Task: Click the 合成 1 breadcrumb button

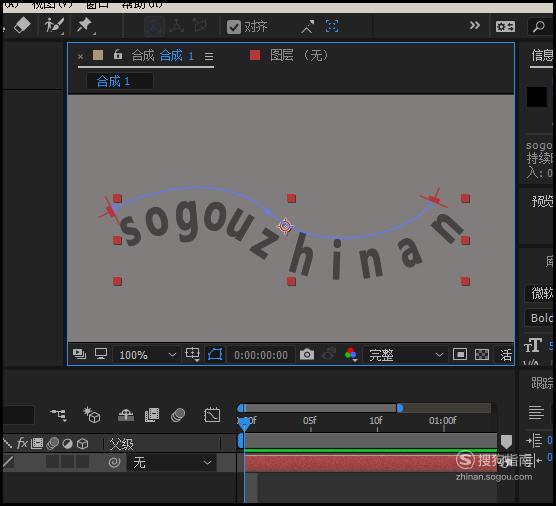Action: pyautogui.click(x=120, y=81)
